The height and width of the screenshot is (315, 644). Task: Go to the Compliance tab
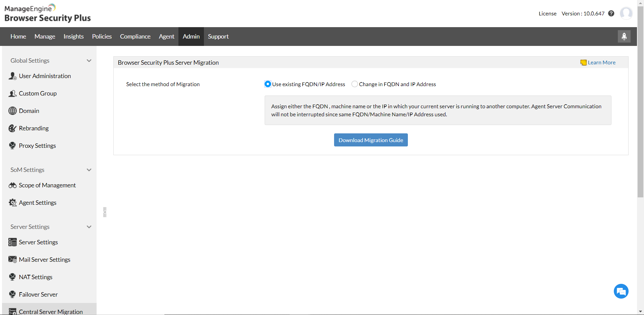point(135,37)
